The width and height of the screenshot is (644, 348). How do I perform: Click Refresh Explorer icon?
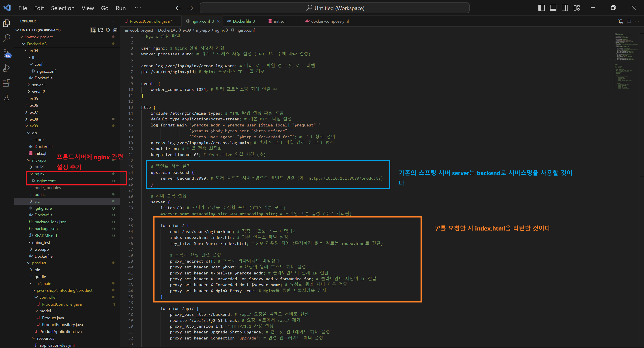click(x=108, y=30)
